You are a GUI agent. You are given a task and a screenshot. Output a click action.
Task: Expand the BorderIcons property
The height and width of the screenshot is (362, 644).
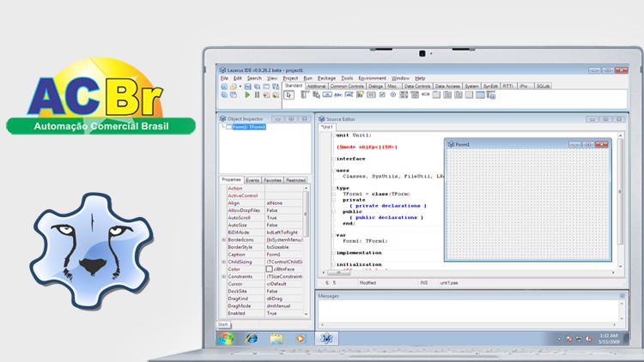point(224,239)
